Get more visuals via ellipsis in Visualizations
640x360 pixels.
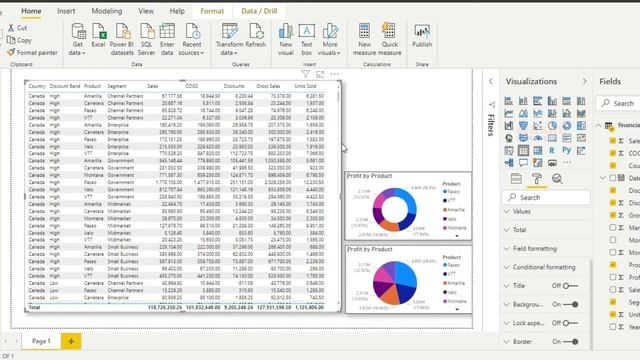click(x=567, y=163)
